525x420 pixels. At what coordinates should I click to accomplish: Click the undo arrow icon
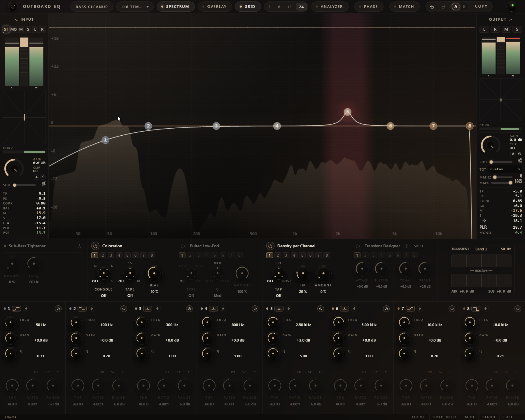[432, 7]
